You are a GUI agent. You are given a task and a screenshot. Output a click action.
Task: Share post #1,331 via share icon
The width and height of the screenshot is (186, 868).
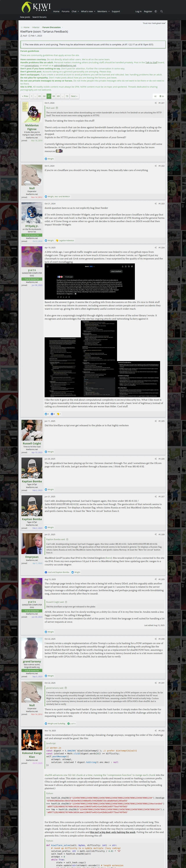coord(156,683)
